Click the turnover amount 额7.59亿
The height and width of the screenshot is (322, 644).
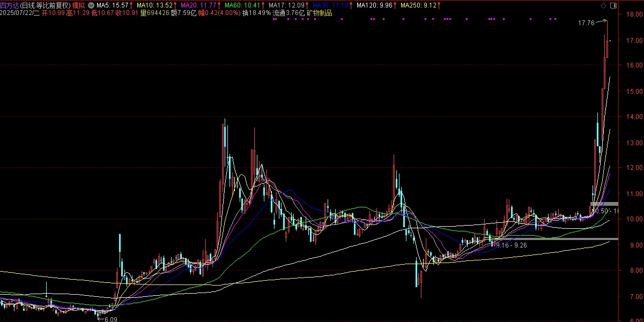[184, 13]
